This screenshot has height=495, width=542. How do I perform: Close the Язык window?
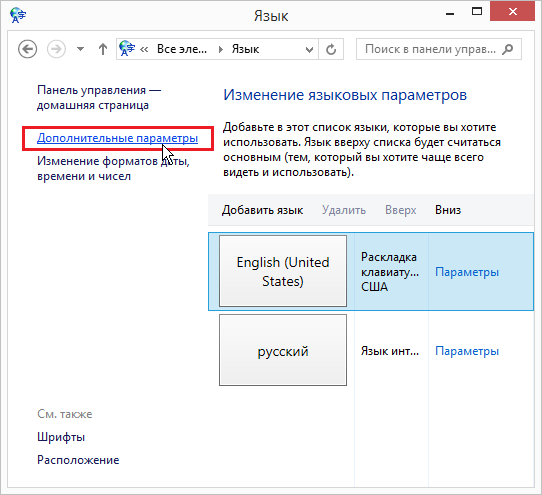[x=512, y=12]
